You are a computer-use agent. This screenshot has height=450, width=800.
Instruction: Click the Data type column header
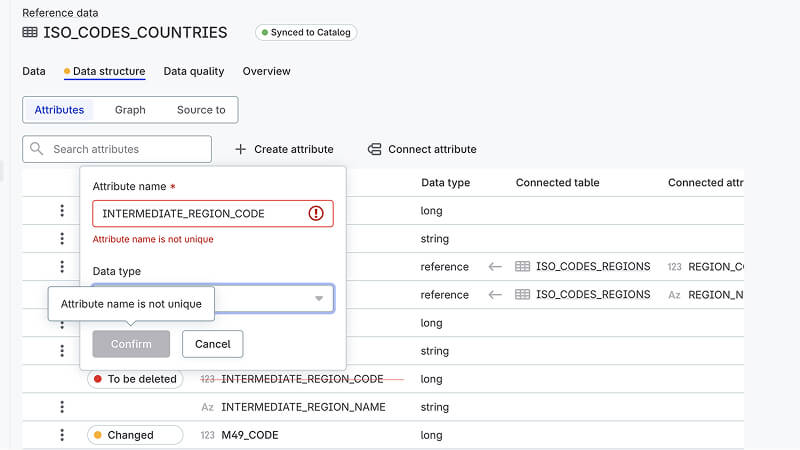pos(445,183)
